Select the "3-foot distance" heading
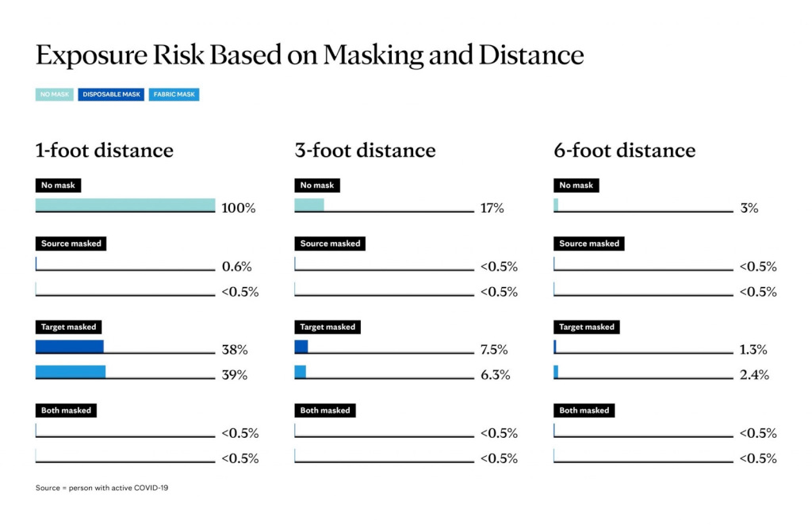The width and height of the screenshot is (812, 525). tap(365, 150)
